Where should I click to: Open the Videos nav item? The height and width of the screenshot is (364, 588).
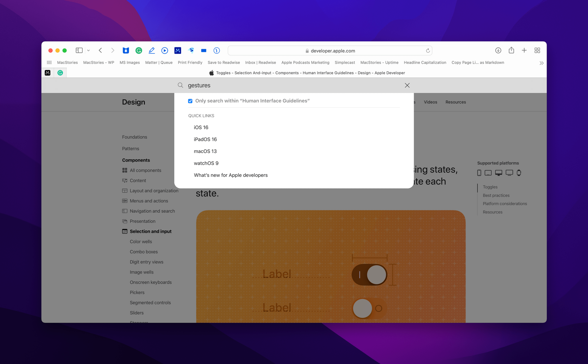point(430,102)
